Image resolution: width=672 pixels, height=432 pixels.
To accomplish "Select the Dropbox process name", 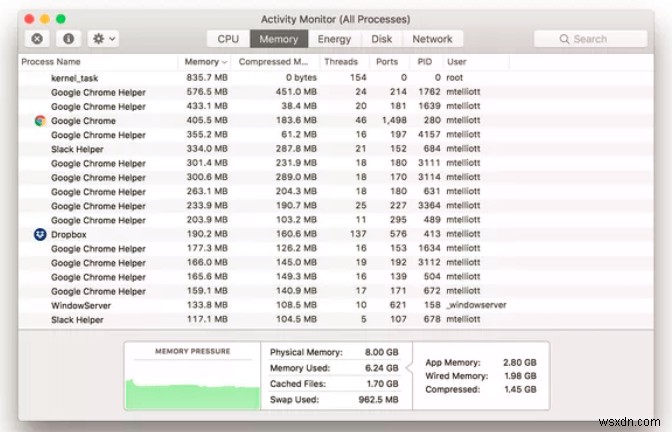I will pos(69,234).
